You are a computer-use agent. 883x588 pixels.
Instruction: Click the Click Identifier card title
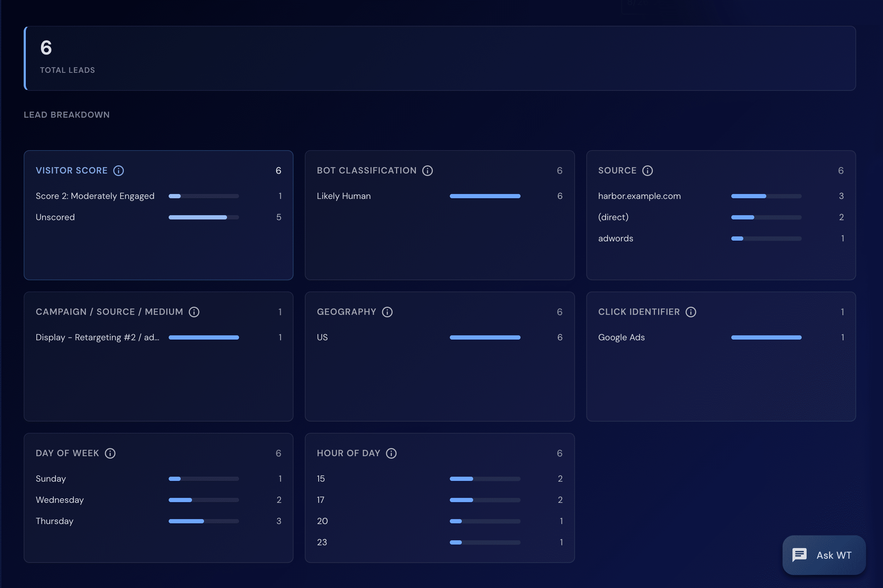[639, 312]
